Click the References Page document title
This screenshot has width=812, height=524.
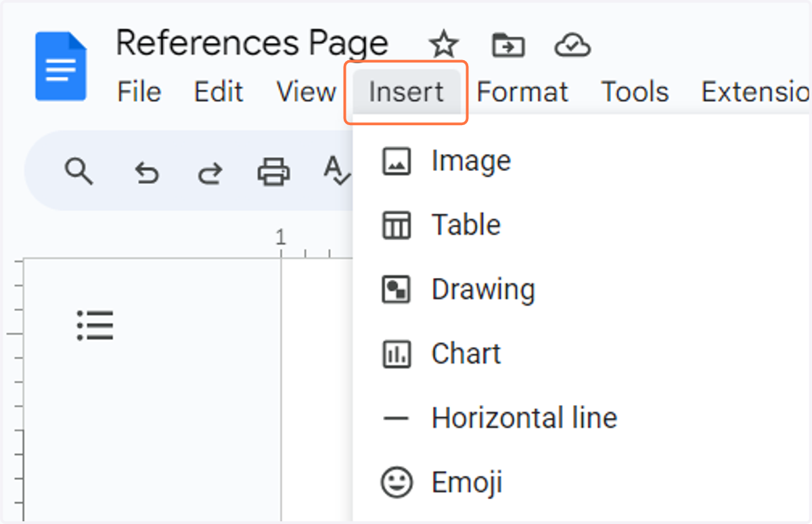[252, 44]
